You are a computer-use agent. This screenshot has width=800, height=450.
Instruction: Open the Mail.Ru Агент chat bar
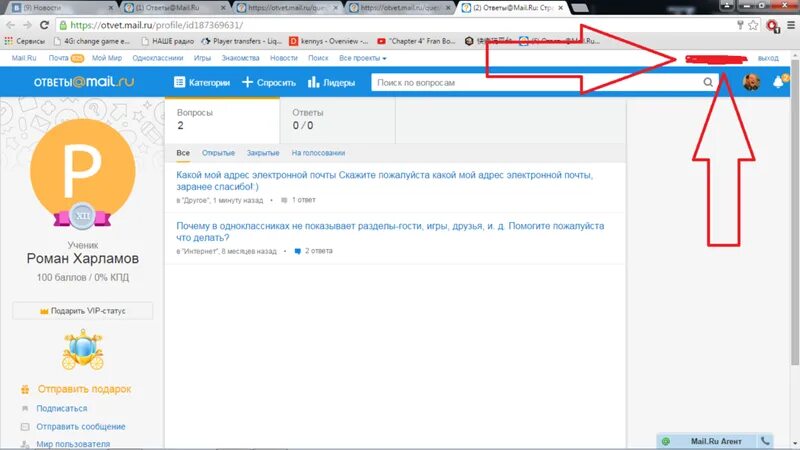[x=715, y=441]
